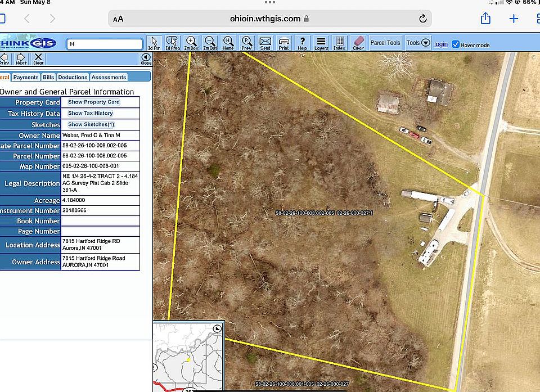Click the search input field in toolbar
Screen dimensions: 540x392
pos(105,44)
